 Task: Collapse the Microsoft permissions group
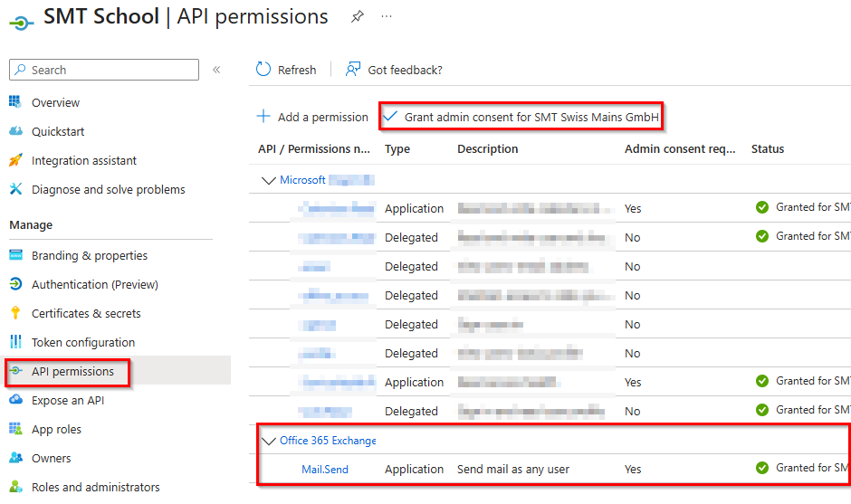coord(268,180)
